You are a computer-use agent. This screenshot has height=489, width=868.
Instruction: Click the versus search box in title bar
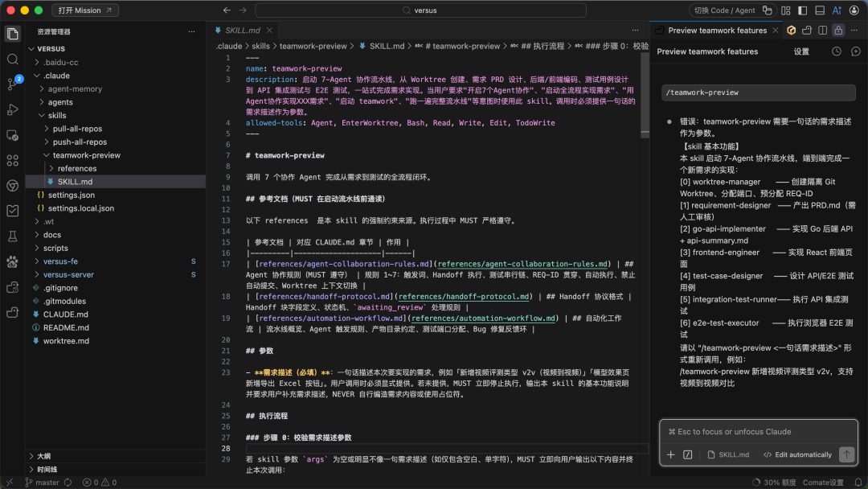point(420,10)
